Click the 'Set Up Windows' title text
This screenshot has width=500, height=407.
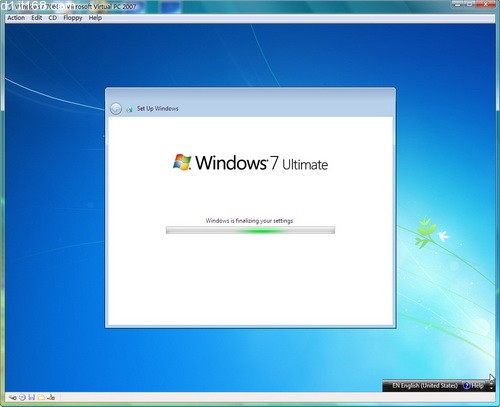(158, 109)
